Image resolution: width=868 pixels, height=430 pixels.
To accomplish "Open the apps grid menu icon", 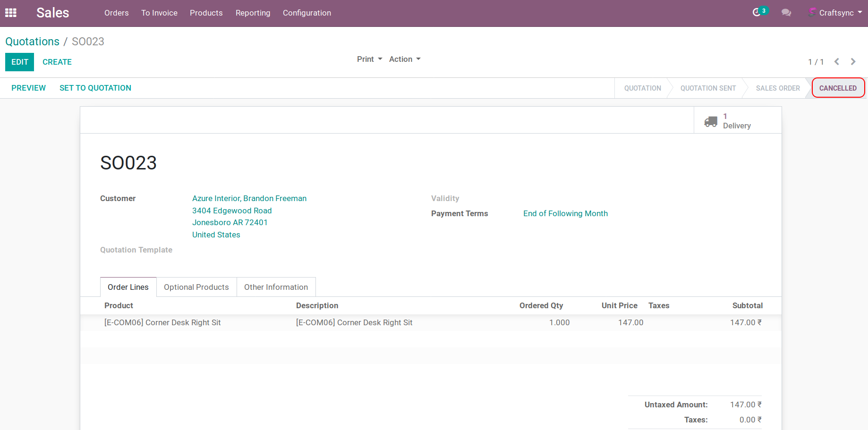I will (x=11, y=13).
